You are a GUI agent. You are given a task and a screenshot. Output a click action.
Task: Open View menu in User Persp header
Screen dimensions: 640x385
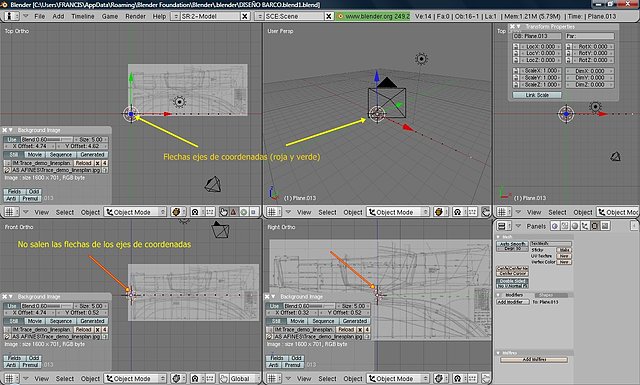[x=304, y=212]
